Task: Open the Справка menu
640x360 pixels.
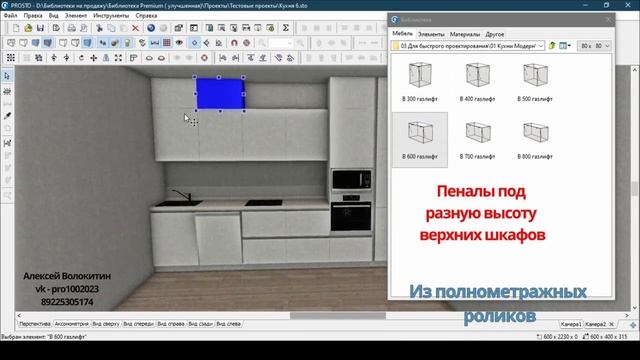Action: pyautogui.click(x=146, y=16)
